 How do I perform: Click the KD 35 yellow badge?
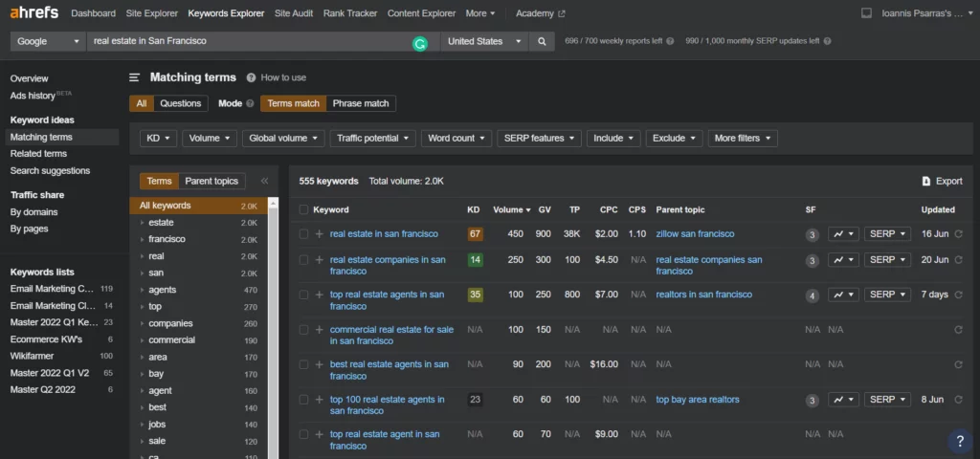click(475, 295)
